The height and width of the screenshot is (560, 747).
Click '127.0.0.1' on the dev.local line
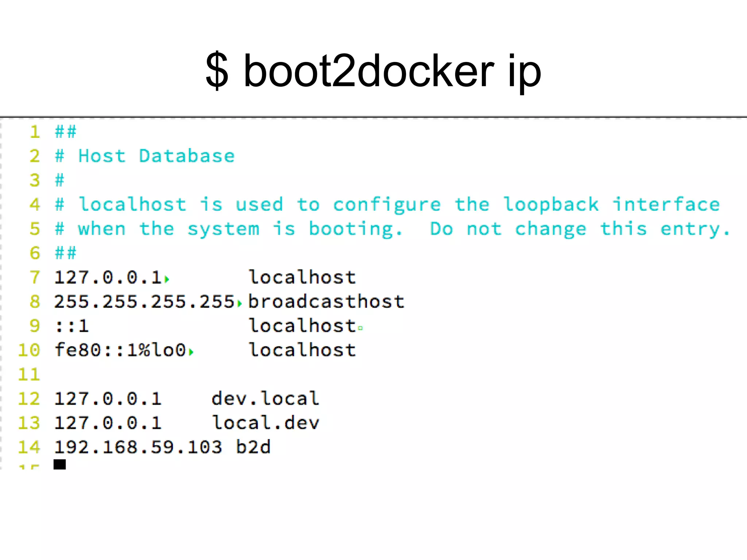(x=108, y=399)
